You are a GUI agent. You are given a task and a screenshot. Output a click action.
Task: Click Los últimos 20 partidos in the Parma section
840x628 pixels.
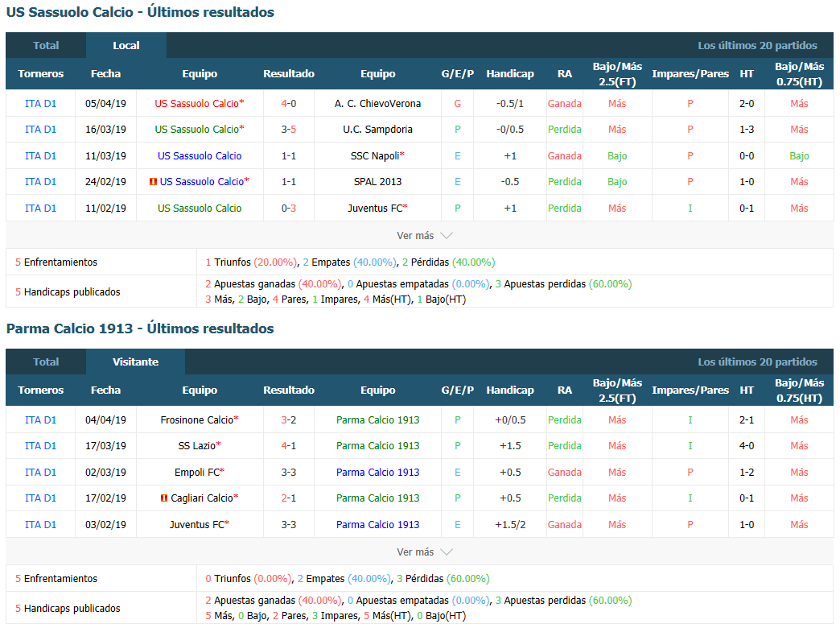click(757, 362)
